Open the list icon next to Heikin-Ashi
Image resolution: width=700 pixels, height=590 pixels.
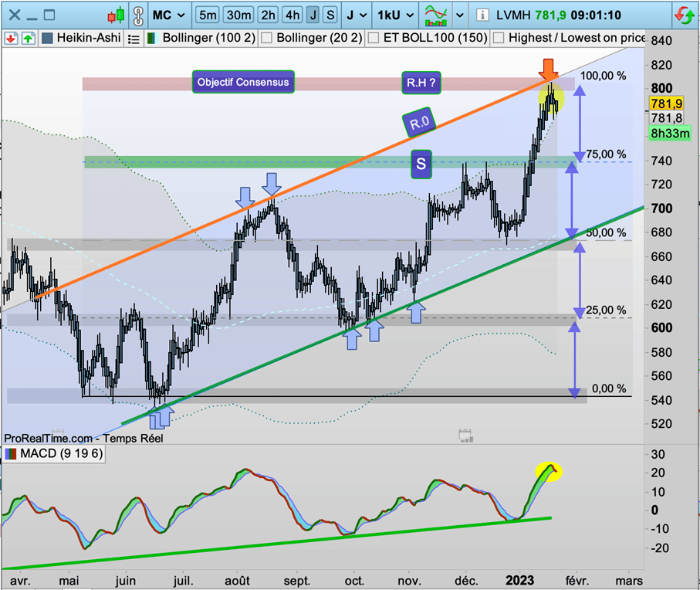(x=134, y=39)
